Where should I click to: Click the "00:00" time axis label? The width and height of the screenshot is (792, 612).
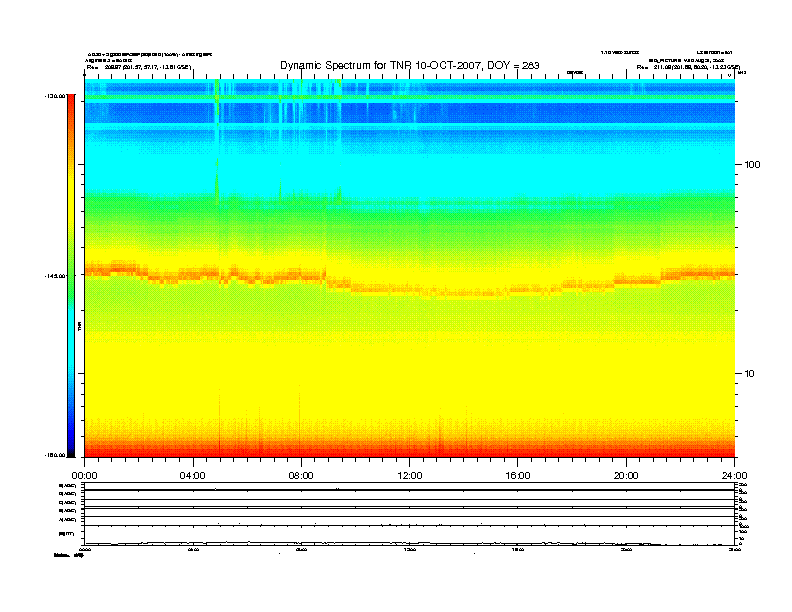84,476
